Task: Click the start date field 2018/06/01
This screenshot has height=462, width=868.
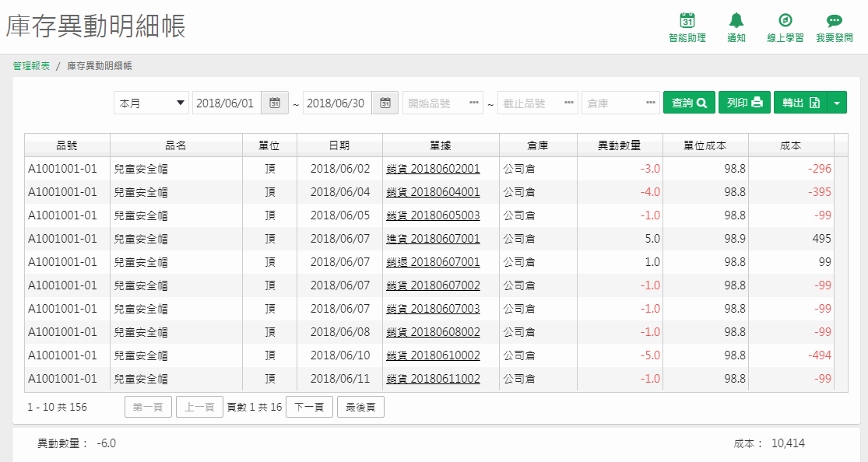Action: [x=227, y=103]
